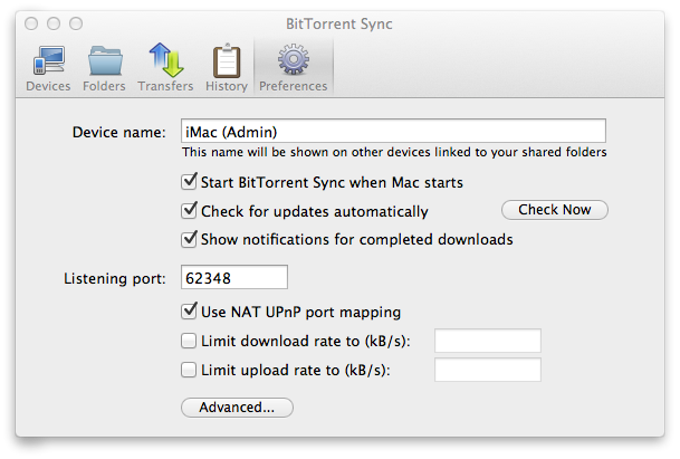Click the Listening port field
Viewport: 680px width, 459px height.
[x=234, y=277]
